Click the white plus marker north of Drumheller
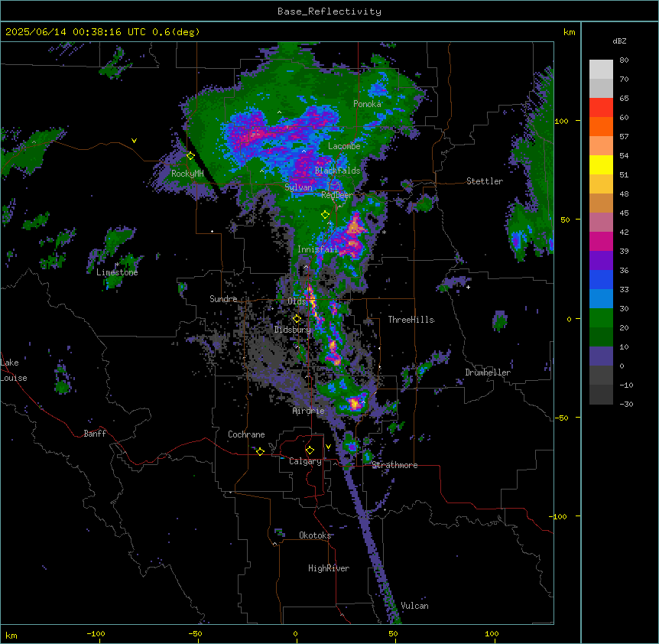 pyautogui.click(x=468, y=287)
